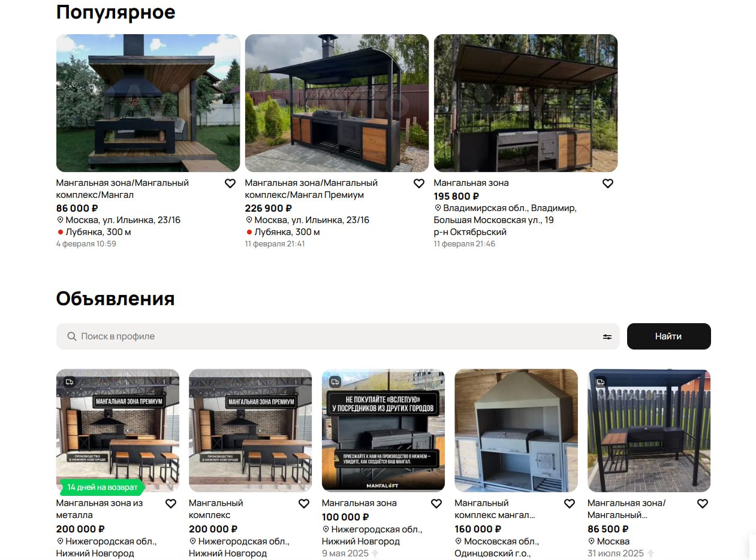This screenshot has height=560, width=756.
Task: Click delivery truck badge on first listing photo
Action: click(x=69, y=381)
